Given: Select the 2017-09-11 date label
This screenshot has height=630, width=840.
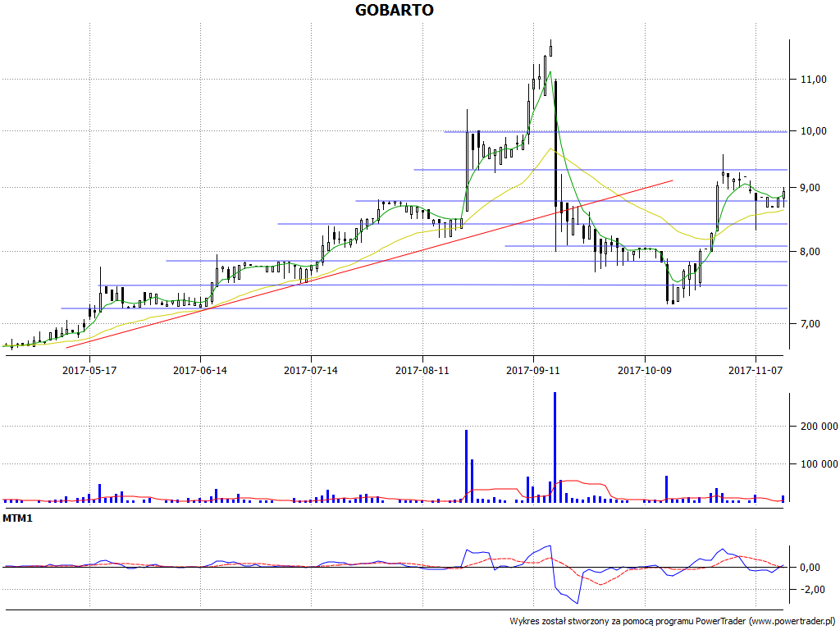Looking at the screenshot, I should coord(533,370).
